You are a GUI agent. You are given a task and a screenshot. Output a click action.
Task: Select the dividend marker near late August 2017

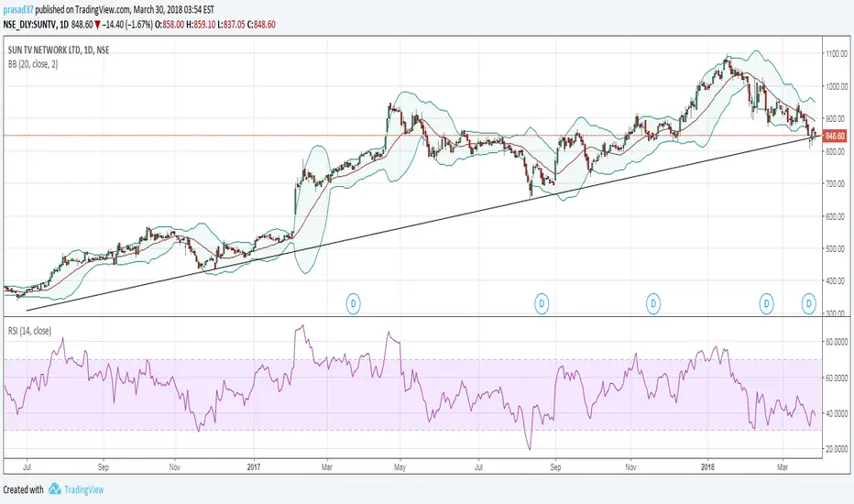[x=542, y=303]
